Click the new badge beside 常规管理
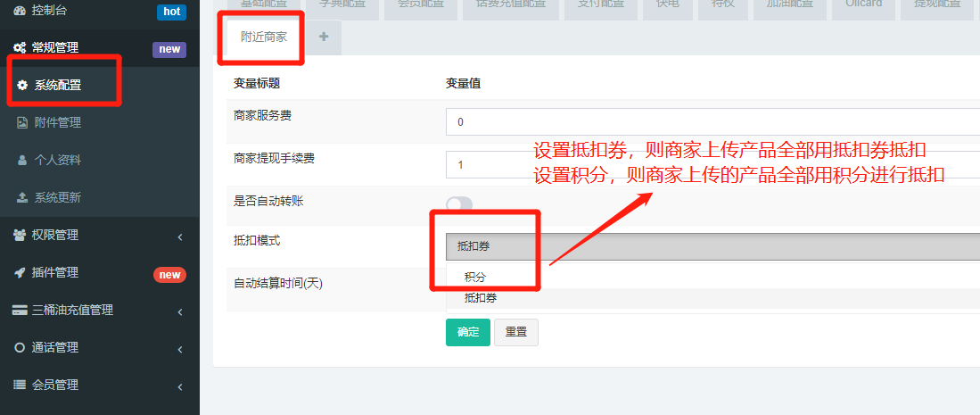 (x=169, y=49)
